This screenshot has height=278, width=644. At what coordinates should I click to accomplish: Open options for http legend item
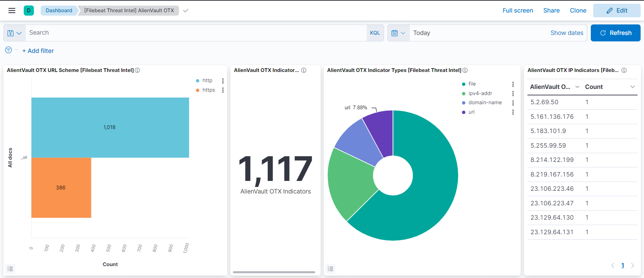pos(223,81)
